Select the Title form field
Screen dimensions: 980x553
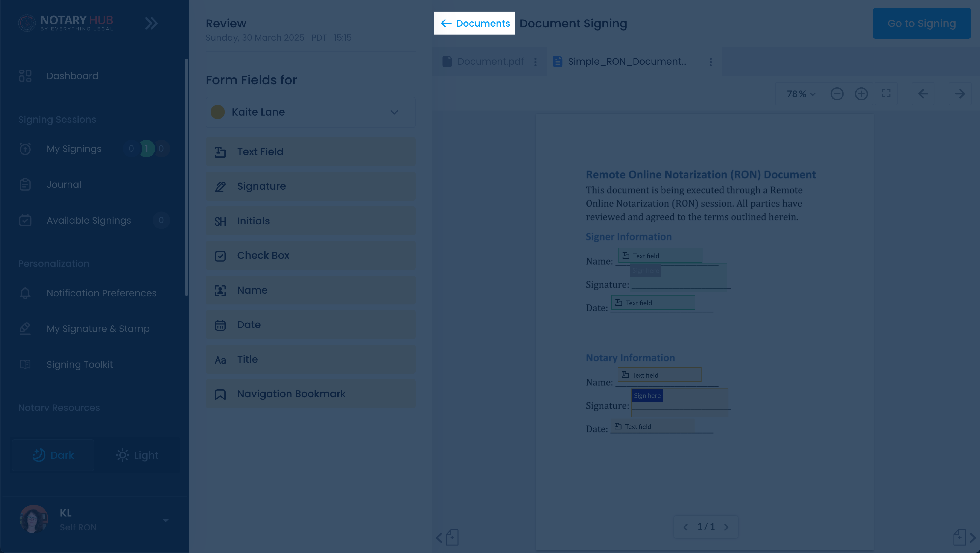coord(310,359)
